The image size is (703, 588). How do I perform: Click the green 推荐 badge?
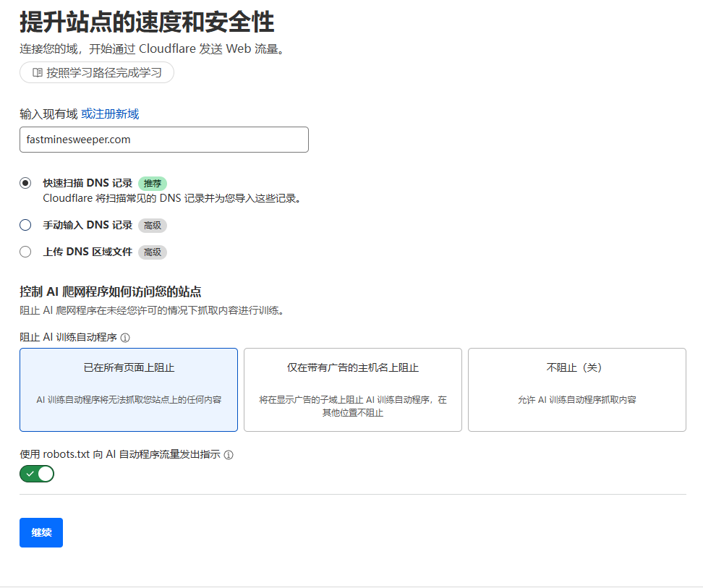coord(152,183)
